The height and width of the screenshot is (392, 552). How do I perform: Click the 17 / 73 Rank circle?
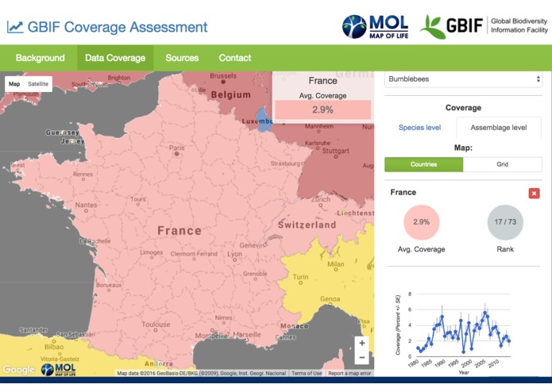(x=505, y=222)
